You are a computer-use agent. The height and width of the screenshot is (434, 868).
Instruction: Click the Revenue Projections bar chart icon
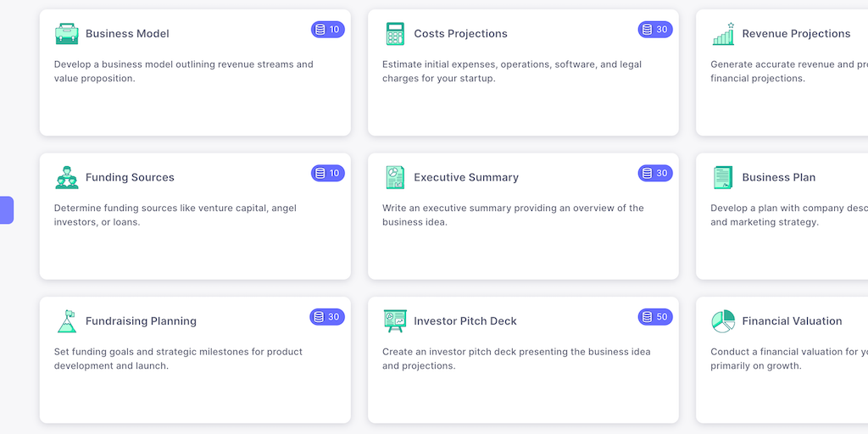pos(723,34)
